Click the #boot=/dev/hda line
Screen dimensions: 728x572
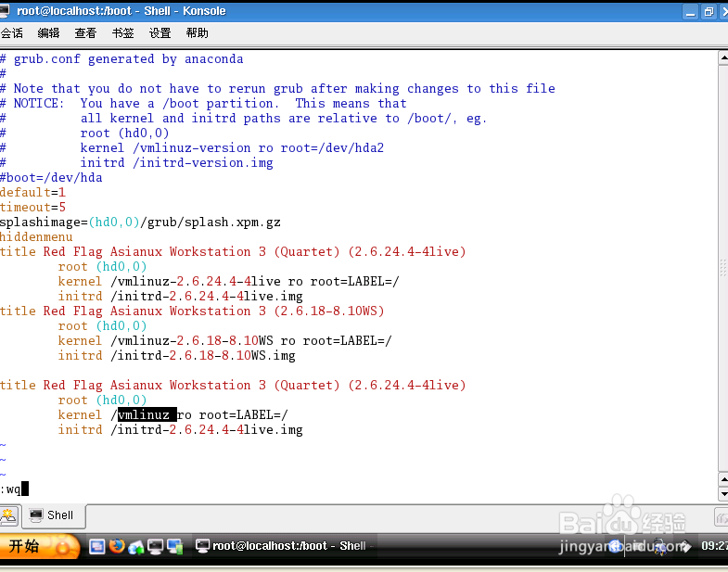tap(51, 177)
